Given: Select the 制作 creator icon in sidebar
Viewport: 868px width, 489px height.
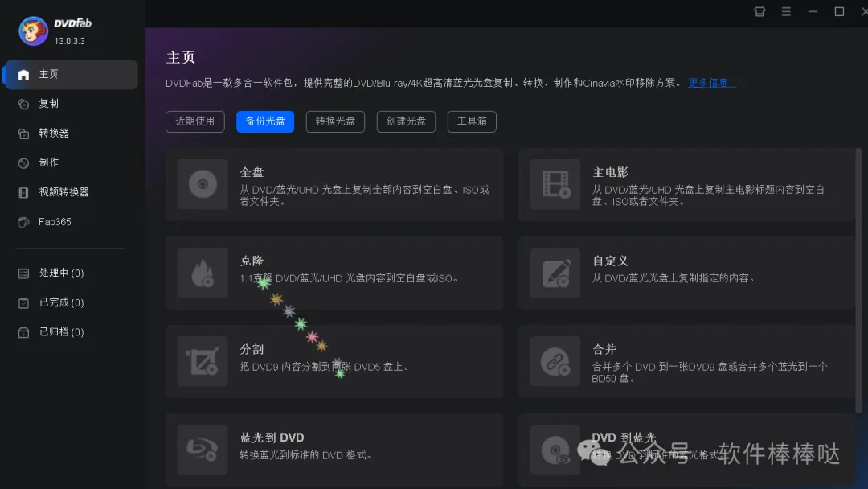Looking at the screenshot, I should [23, 162].
